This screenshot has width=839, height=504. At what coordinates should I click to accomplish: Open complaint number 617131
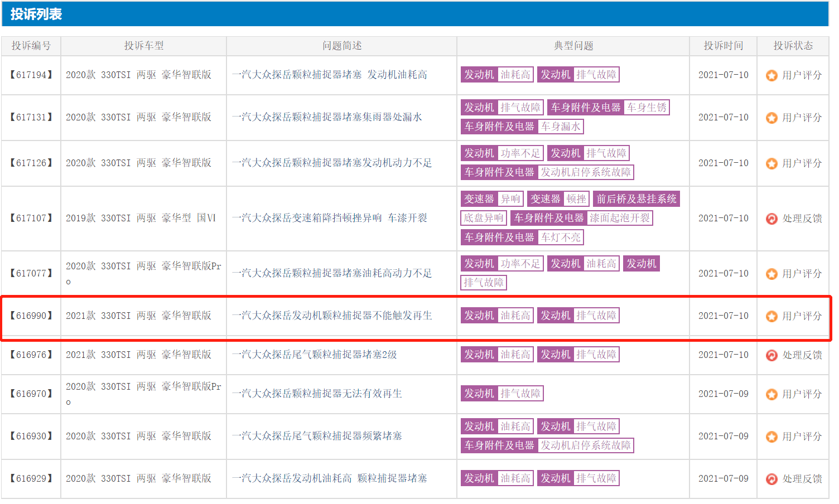31,117
